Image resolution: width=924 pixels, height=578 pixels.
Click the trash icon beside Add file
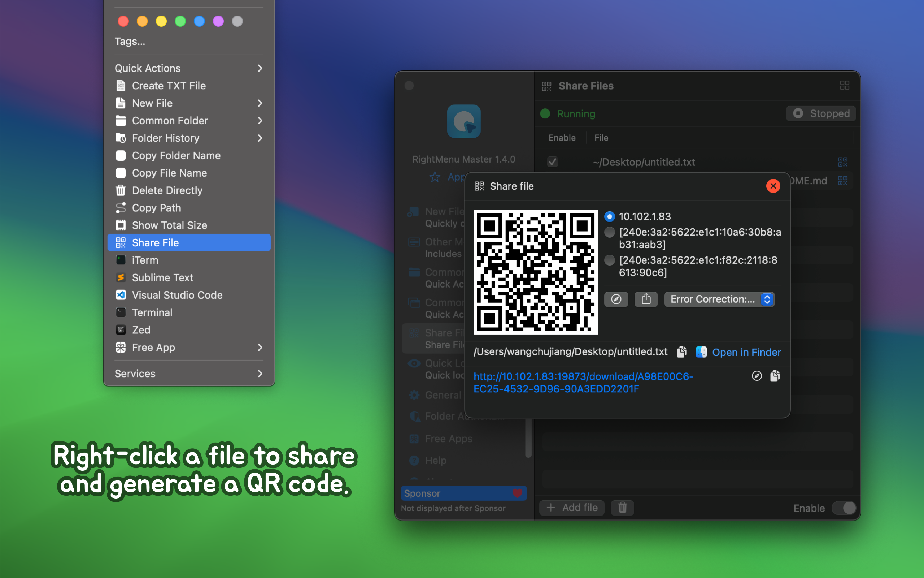(x=622, y=508)
